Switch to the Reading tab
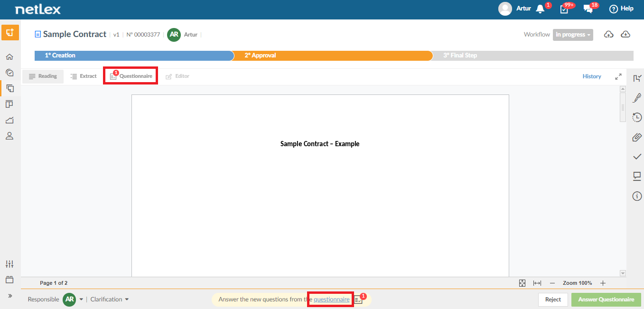The width and height of the screenshot is (644, 309). (43, 76)
